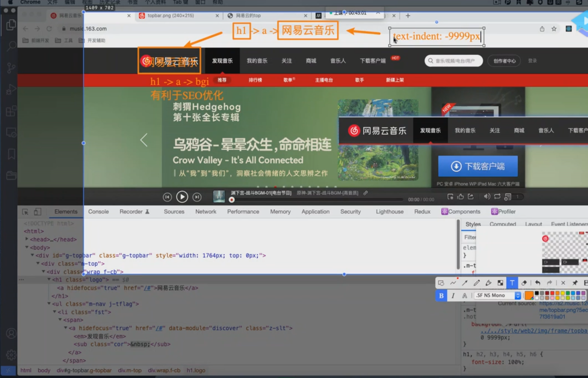Click the Styles Filter input field
The image size is (588, 378).
(x=469, y=237)
